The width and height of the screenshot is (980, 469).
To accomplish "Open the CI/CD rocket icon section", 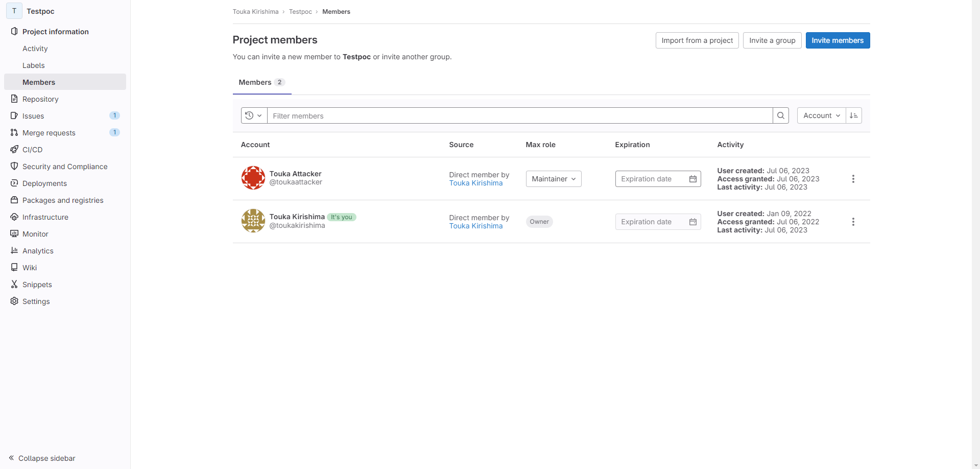I will 14,150.
